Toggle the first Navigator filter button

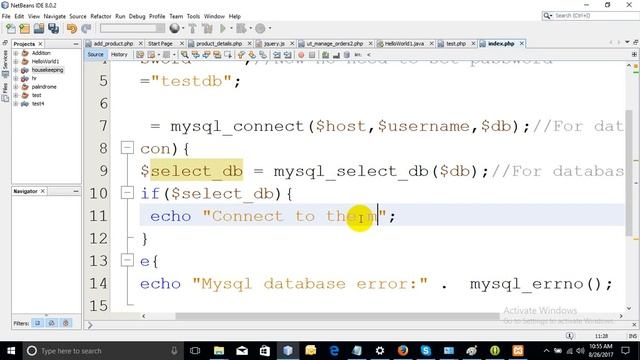38,323
